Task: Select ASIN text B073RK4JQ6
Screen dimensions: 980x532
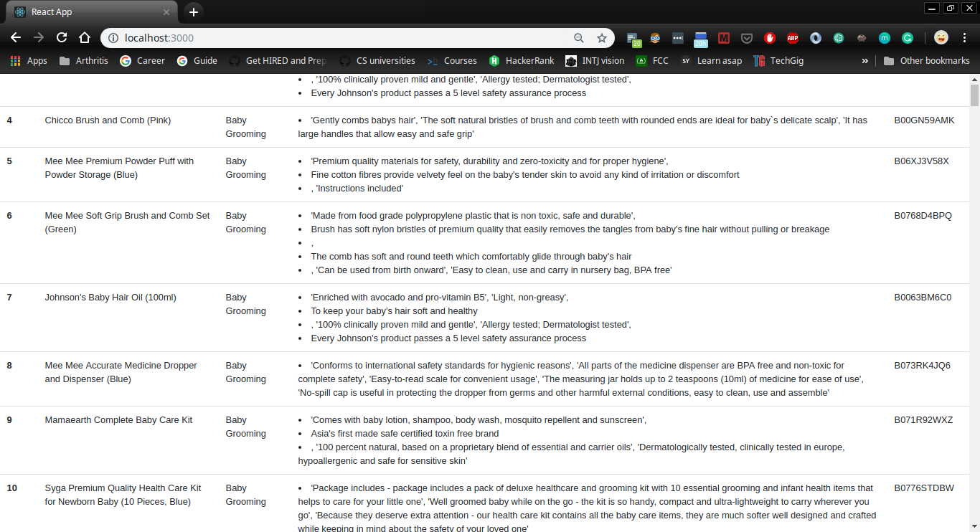Action: coord(922,366)
